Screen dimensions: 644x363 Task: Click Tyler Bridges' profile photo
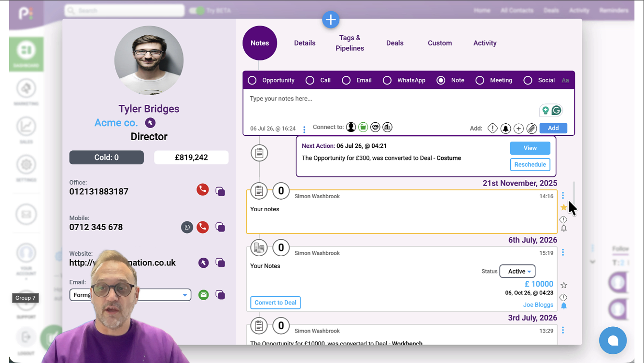(149, 60)
